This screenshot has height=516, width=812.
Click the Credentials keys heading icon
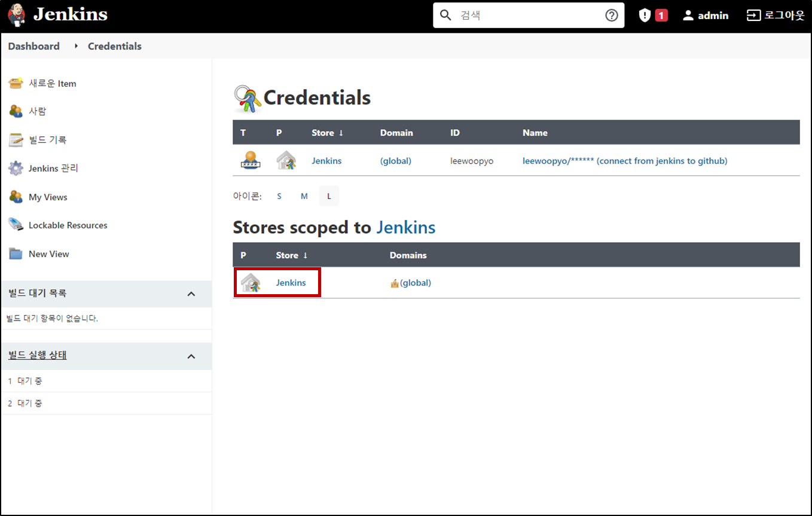click(248, 99)
